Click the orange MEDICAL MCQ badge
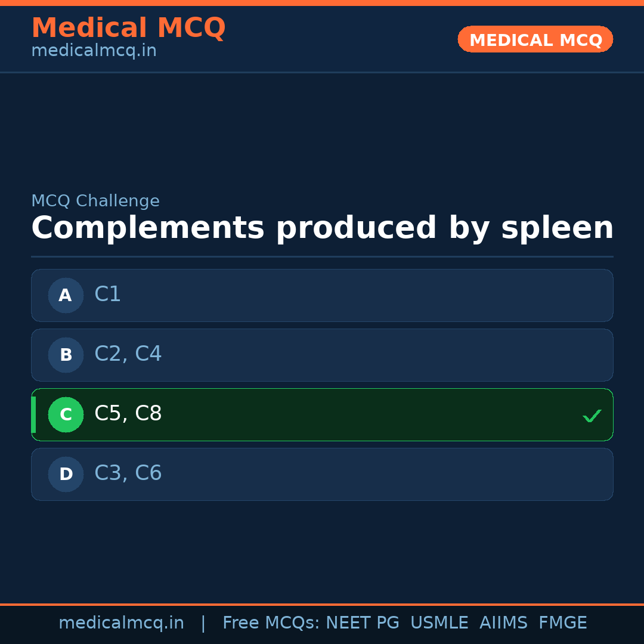The height and width of the screenshot is (644, 644). 535,39
